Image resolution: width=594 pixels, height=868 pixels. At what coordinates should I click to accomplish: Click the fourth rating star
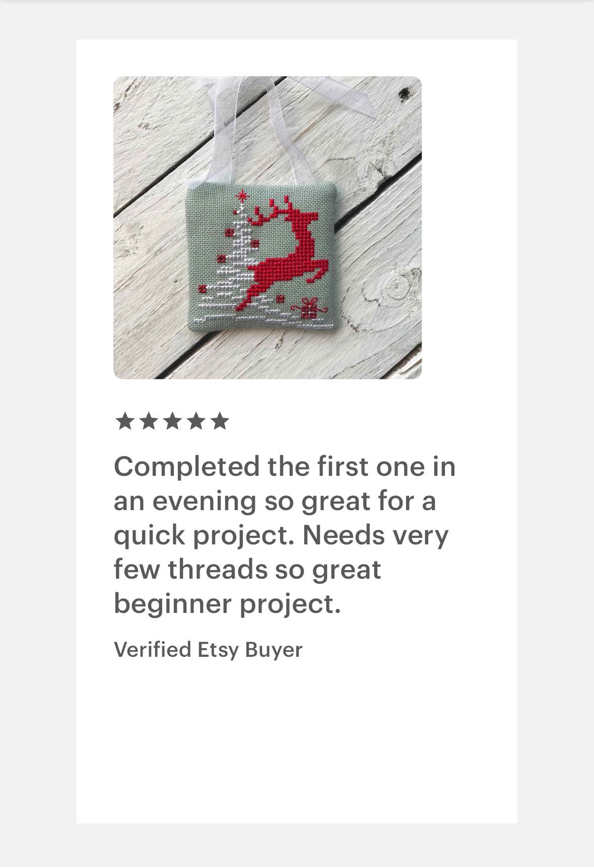tap(195, 421)
